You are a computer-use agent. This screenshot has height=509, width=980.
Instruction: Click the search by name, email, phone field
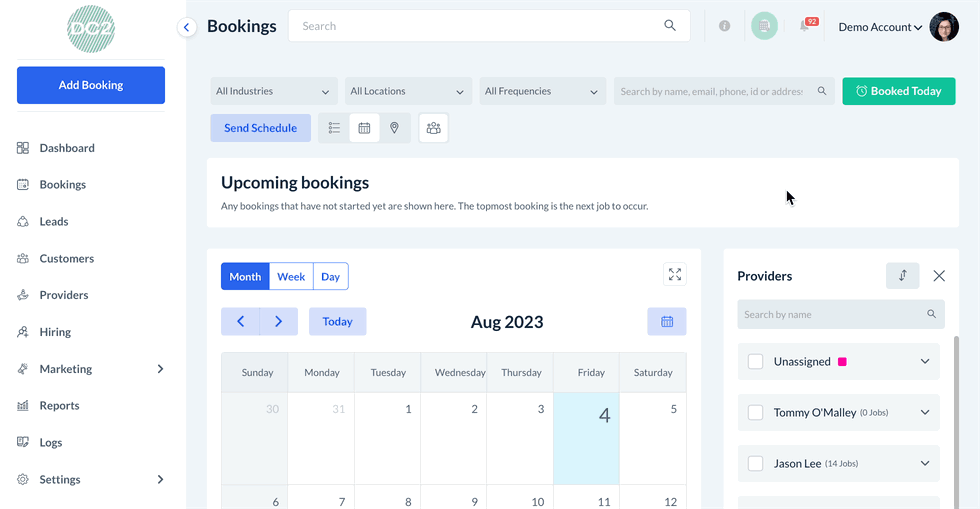[x=724, y=91]
